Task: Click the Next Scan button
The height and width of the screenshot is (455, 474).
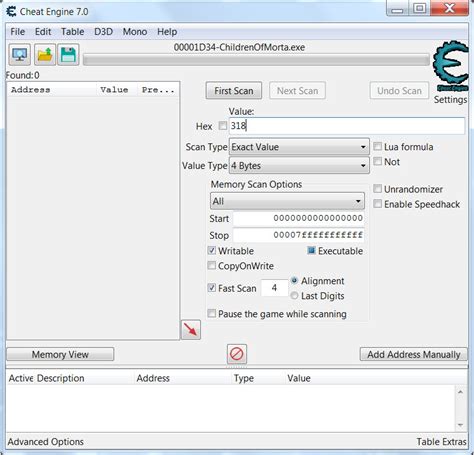Action: (x=297, y=91)
